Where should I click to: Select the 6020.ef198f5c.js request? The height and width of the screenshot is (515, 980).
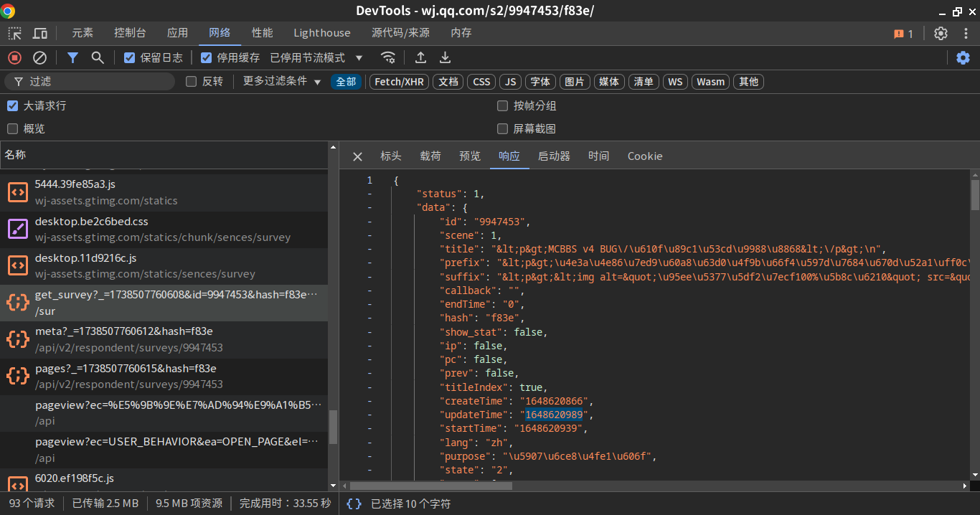164,479
